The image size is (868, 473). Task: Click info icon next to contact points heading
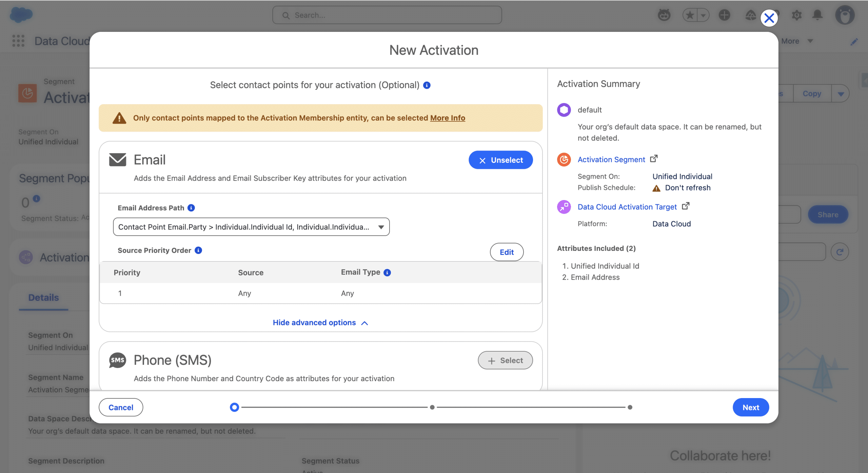(x=427, y=85)
